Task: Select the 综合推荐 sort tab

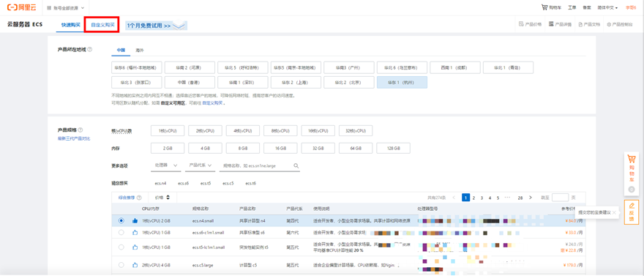Action: pyautogui.click(x=127, y=198)
